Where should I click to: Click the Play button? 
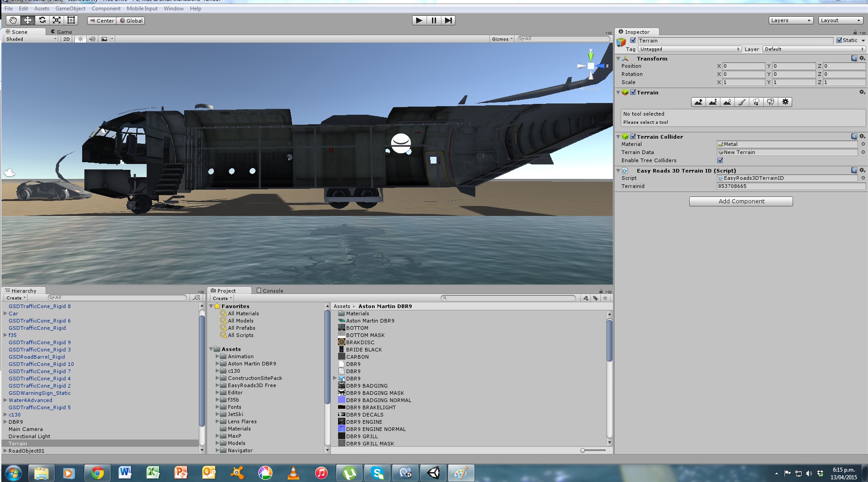[419, 20]
